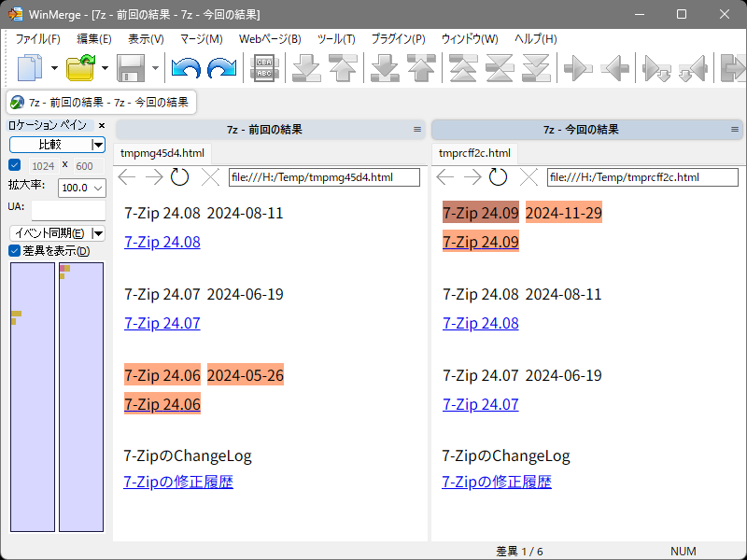Click the イベント同期(E) button
747x560 pixels.
pos(50,232)
